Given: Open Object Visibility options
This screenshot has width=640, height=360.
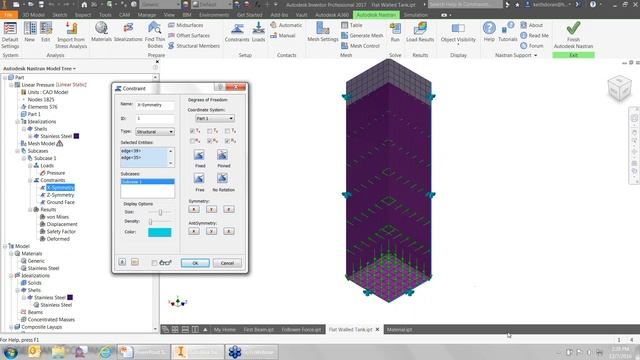Looking at the screenshot, I should pos(458,33).
